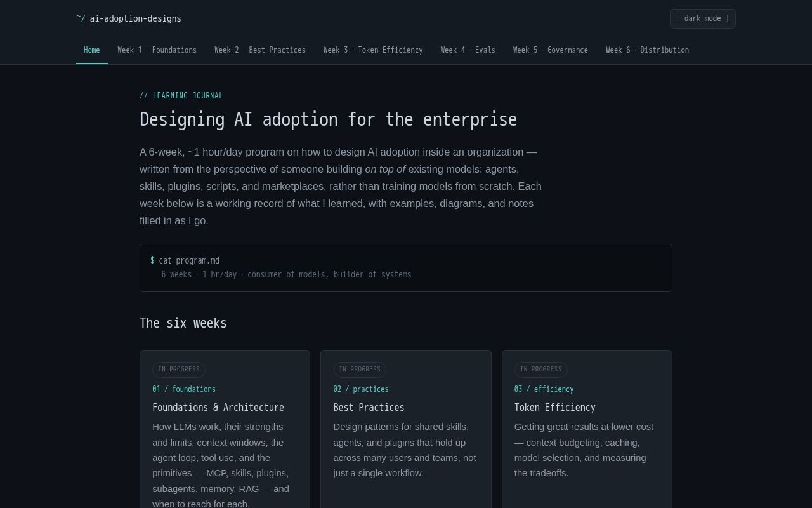Open the Week 6 · Distribution tab
This screenshot has height=508, width=812.
pos(647,50)
